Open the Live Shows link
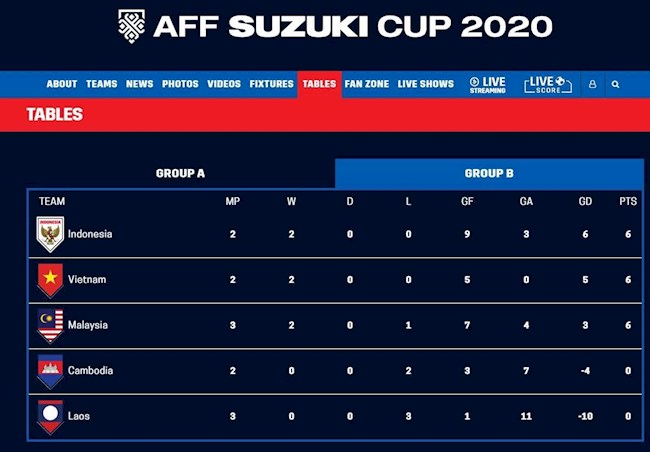 point(426,84)
